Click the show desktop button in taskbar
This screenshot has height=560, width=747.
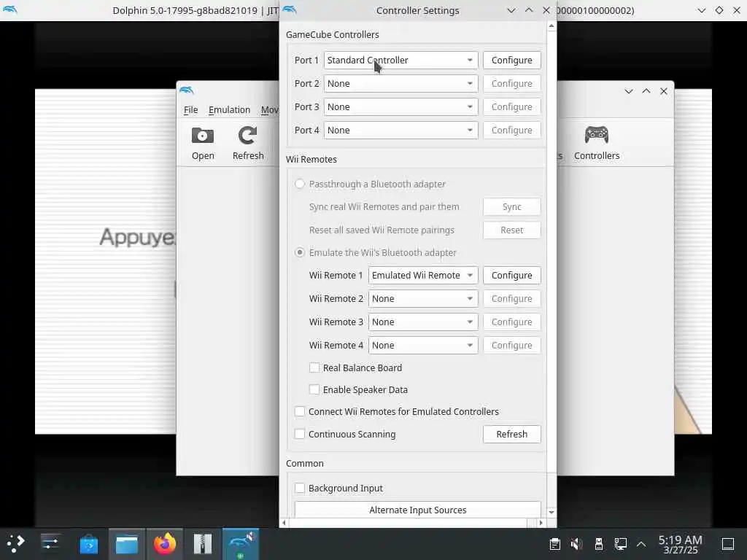[x=728, y=544]
